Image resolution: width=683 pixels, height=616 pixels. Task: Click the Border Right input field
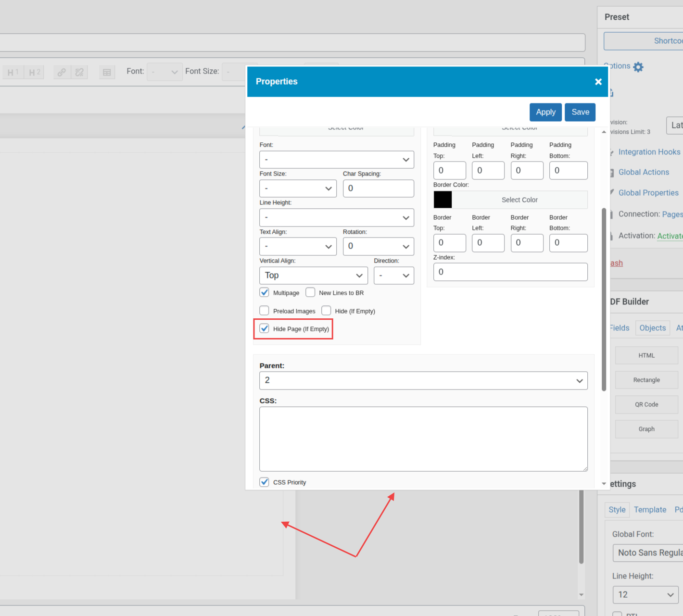pos(527,243)
